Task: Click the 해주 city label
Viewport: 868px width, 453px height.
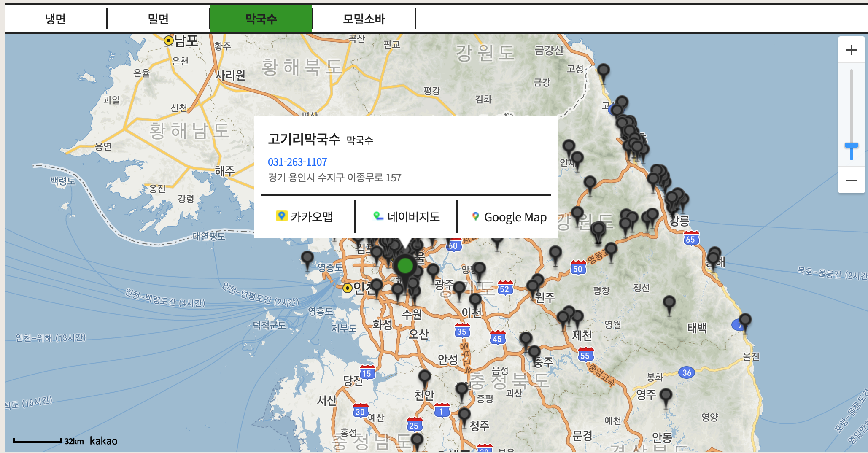Action: 224,171
